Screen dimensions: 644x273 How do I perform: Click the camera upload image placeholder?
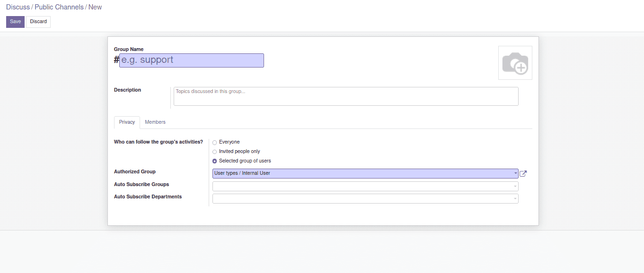click(x=515, y=63)
